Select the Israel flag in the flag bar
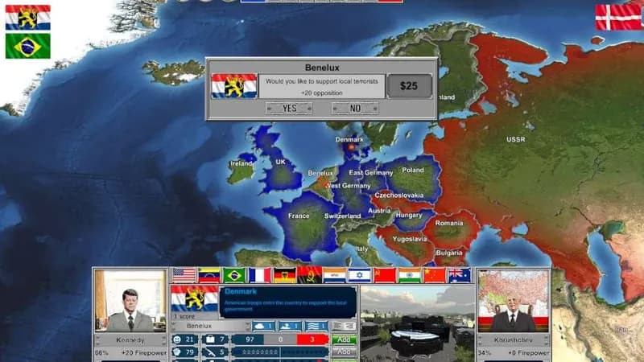The width and height of the screenshot is (644, 362). 359,275
